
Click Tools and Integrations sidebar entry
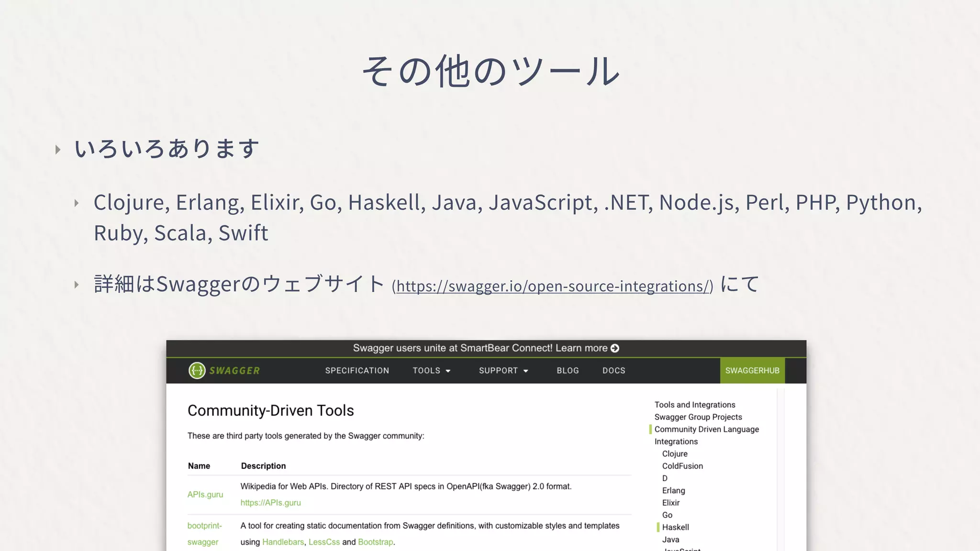coord(694,405)
